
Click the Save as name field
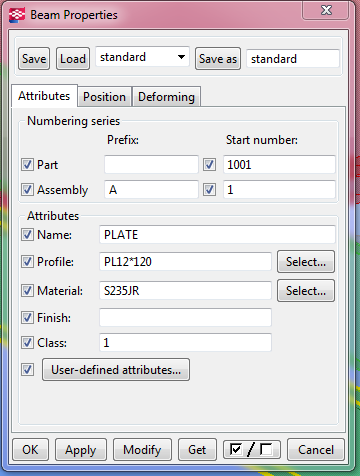click(x=293, y=59)
